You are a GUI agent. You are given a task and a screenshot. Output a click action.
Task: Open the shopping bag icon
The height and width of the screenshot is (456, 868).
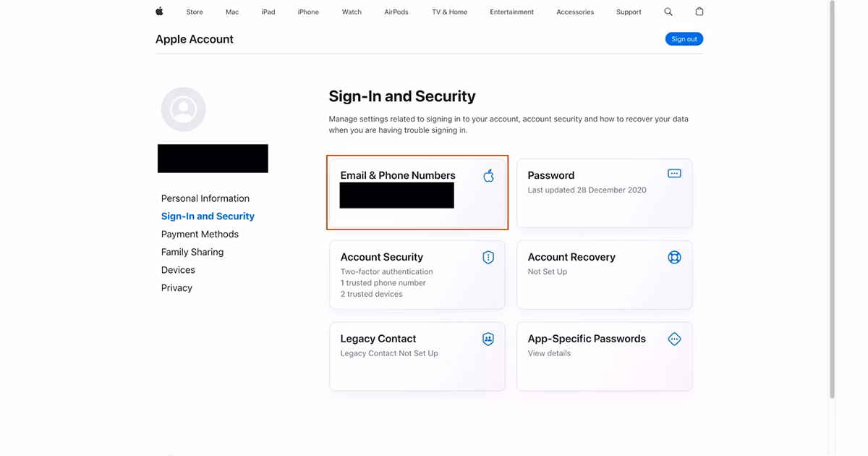pos(699,12)
